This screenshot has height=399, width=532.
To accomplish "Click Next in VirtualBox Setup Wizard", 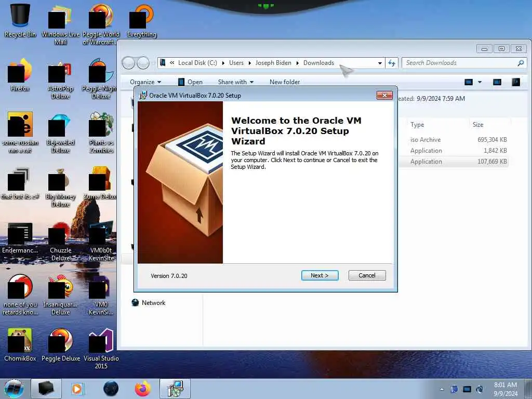I will (x=320, y=275).
